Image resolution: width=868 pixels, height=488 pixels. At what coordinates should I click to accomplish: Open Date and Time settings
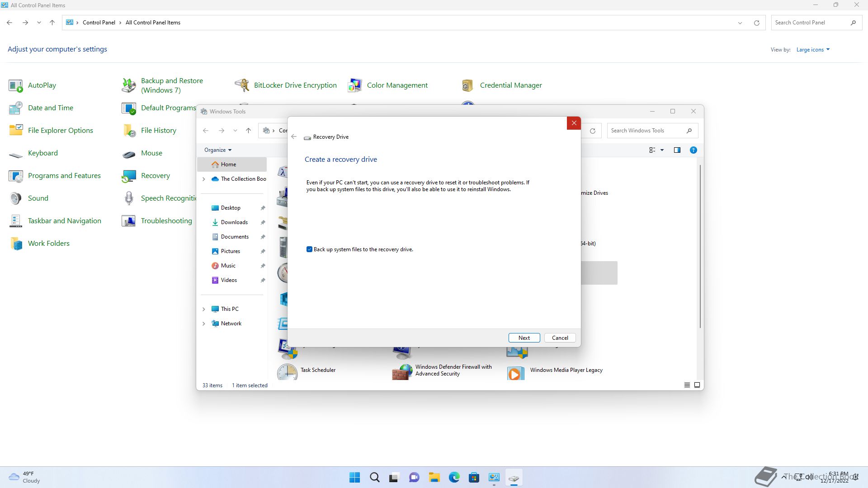(x=41, y=108)
